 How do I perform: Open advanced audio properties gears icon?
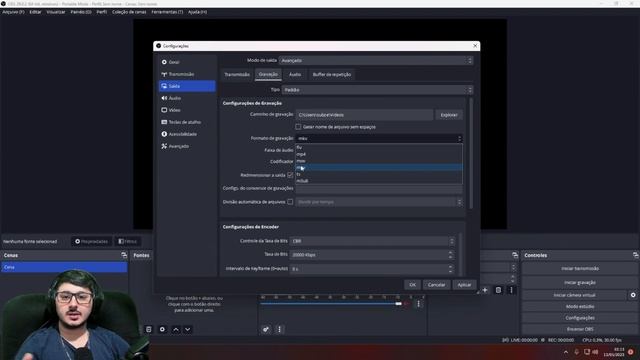(x=266, y=329)
